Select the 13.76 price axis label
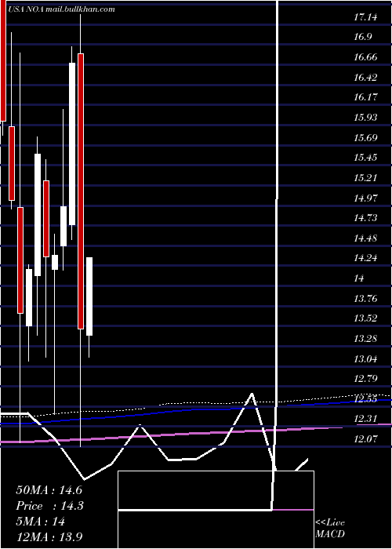The width and height of the screenshot is (392, 549). tap(365, 298)
